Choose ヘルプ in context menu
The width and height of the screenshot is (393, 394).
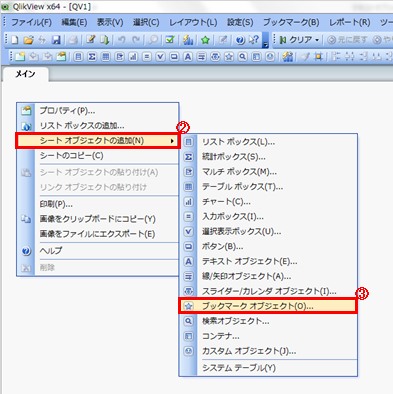98,251
